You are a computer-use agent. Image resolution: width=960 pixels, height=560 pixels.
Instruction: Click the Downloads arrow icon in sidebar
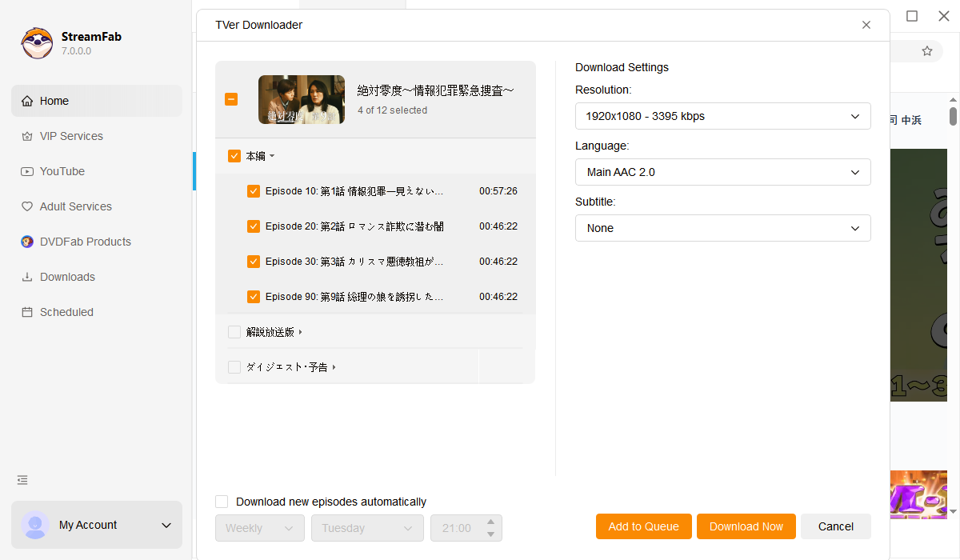point(27,277)
